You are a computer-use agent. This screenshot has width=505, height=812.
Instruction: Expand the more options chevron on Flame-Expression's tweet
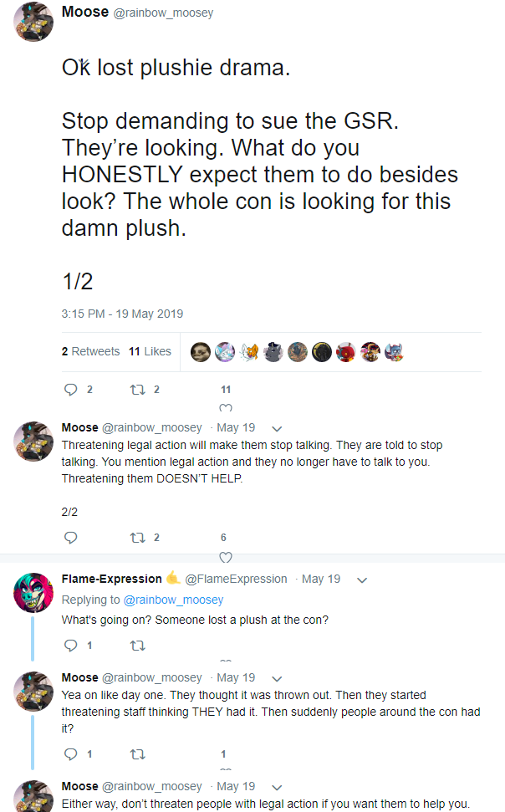(x=362, y=580)
